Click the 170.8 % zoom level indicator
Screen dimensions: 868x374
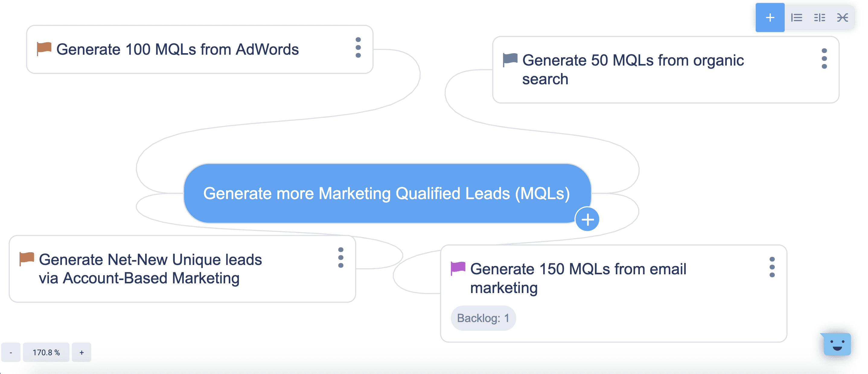46,353
